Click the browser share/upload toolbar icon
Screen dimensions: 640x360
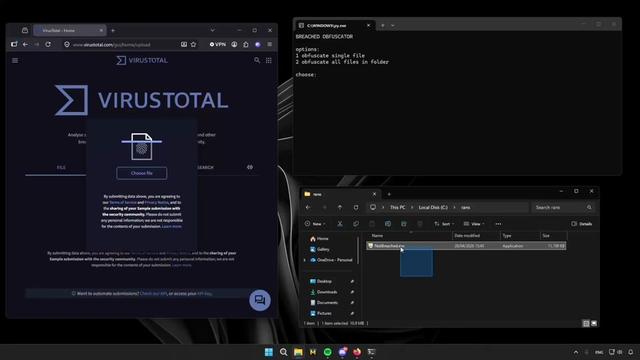click(246, 44)
